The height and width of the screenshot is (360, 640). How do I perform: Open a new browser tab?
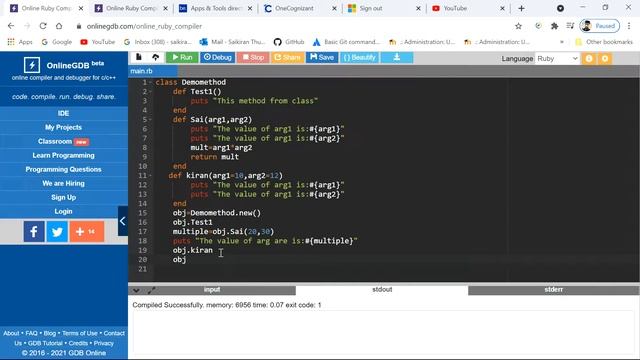pyautogui.click(x=521, y=8)
